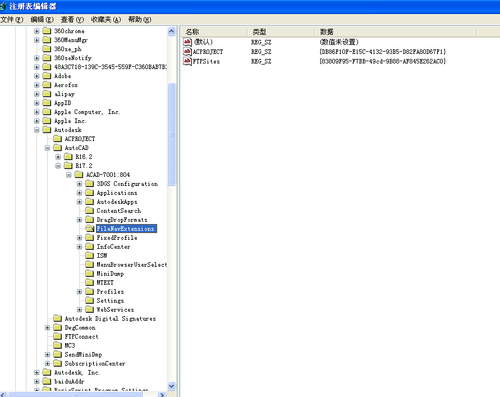The width and height of the screenshot is (500, 397).
Task: Click the MTEXT folder icon
Action: click(x=90, y=283)
